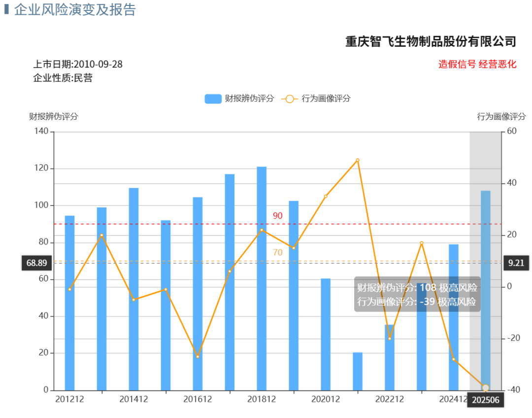Click the right axis title 行为画像评分

click(x=501, y=116)
